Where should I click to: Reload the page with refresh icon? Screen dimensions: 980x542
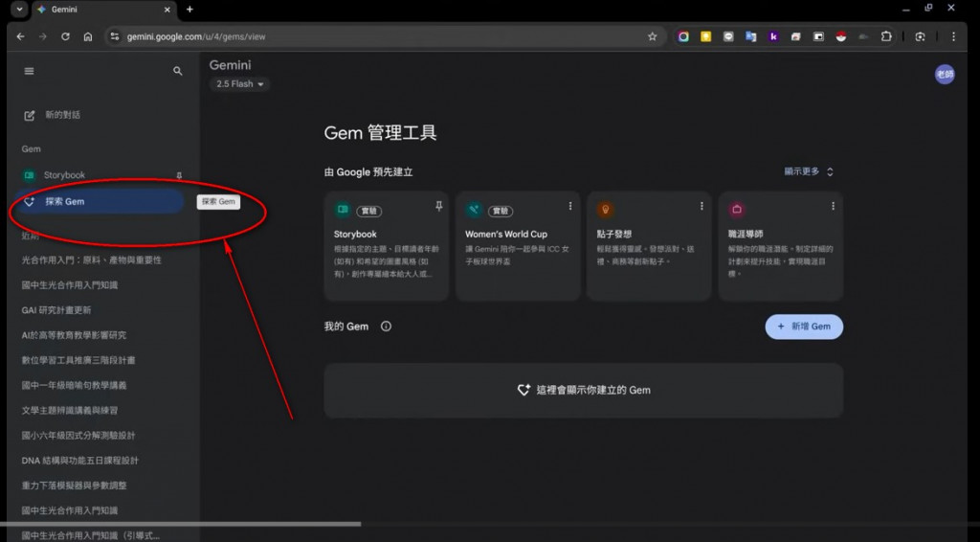[65, 37]
